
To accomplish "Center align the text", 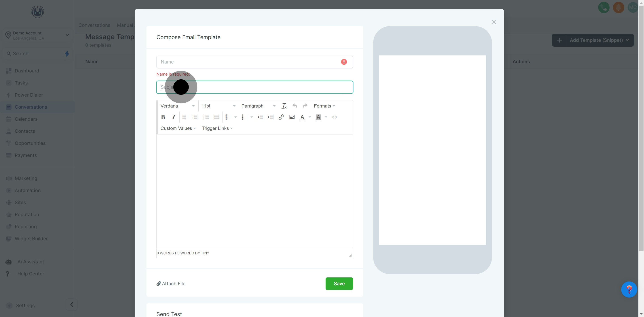I will (x=195, y=117).
